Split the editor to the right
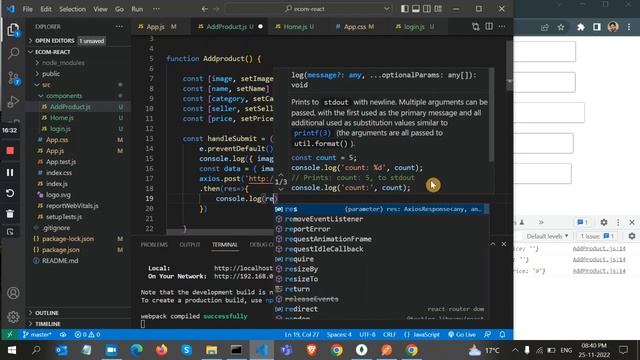 click(x=489, y=27)
